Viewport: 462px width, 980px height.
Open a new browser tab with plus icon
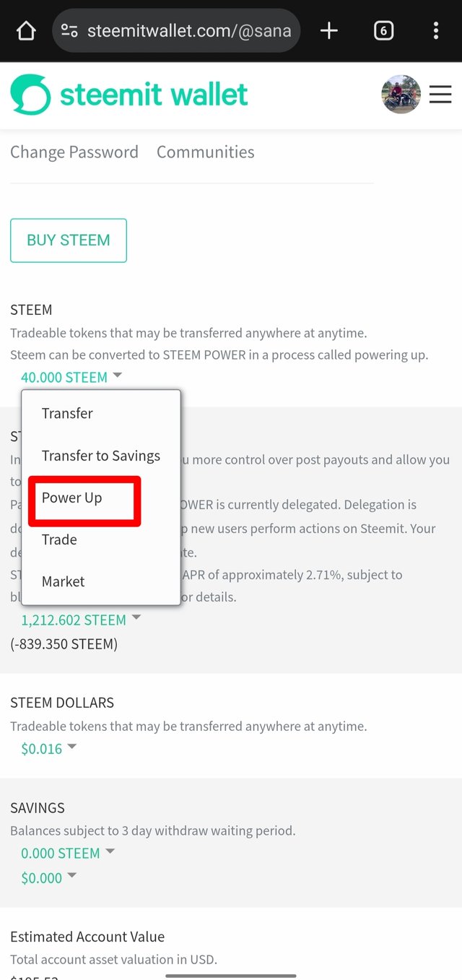[329, 30]
